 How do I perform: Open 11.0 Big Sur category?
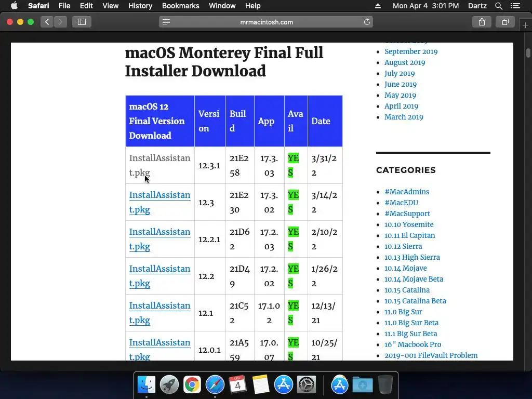click(x=403, y=312)
